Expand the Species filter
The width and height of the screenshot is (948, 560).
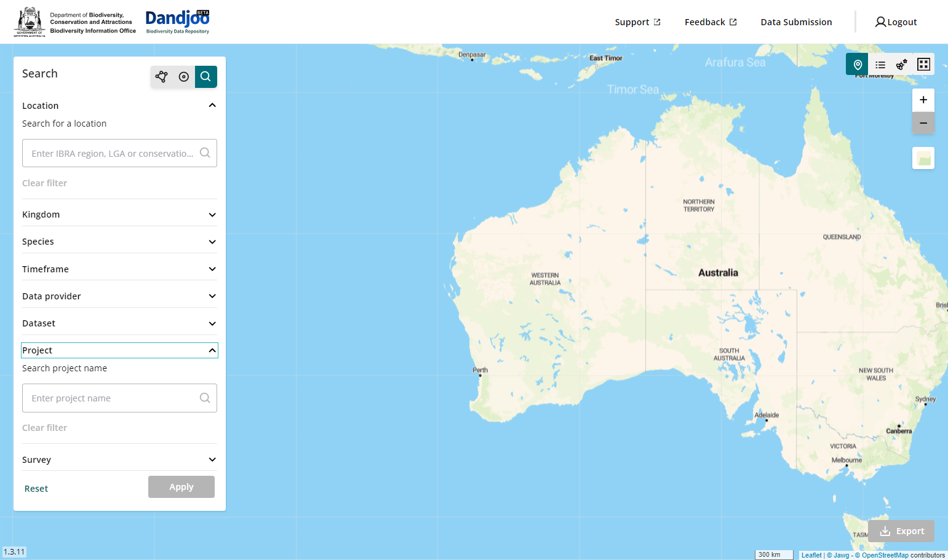[x=119, y=242]
